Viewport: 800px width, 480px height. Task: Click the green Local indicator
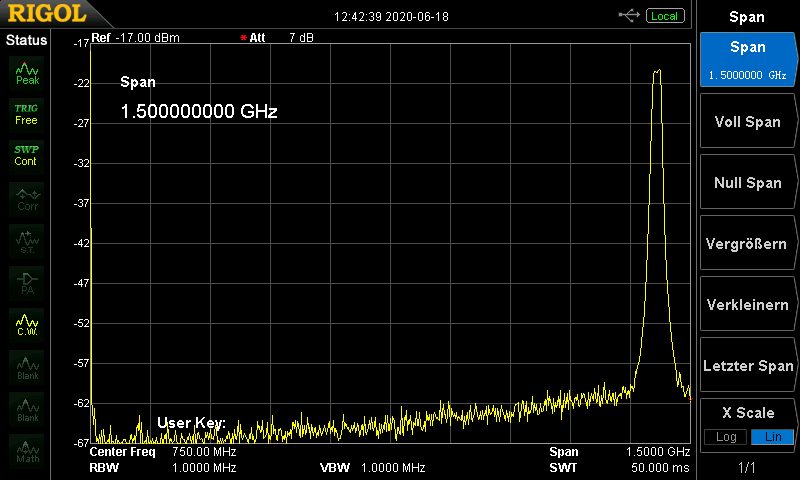pos(664,16)
